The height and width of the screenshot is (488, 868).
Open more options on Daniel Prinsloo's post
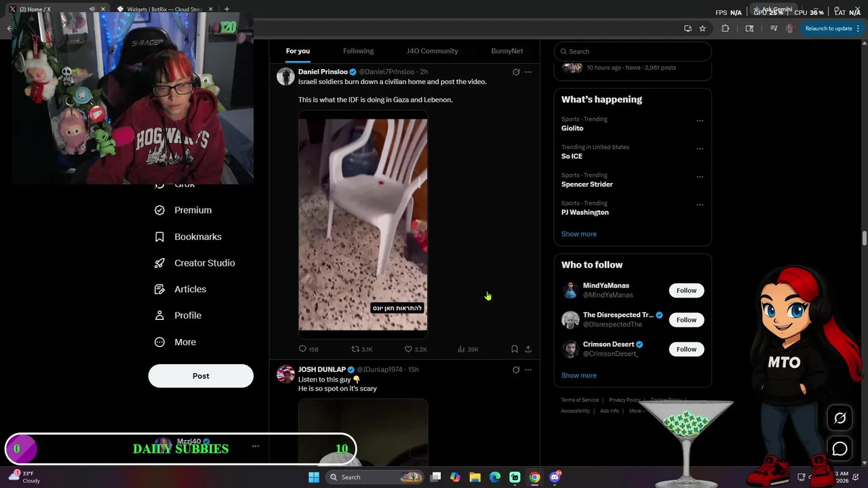pyautogui.click(x=528, y=72)
